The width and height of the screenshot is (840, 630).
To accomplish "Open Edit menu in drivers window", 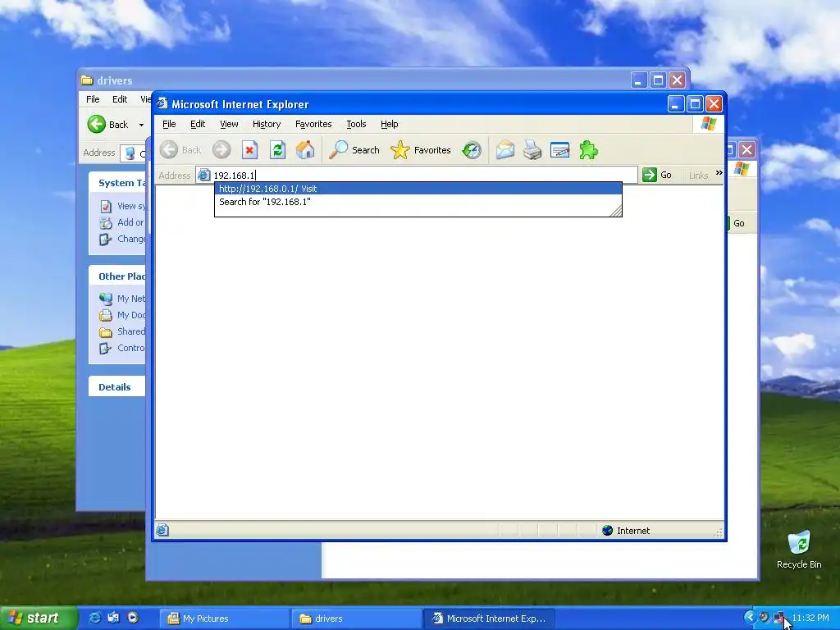I will point(120,99).
